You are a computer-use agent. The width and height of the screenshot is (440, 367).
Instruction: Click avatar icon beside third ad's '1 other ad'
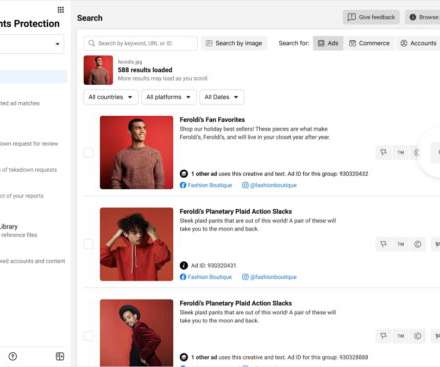click(x=184, y=357)
